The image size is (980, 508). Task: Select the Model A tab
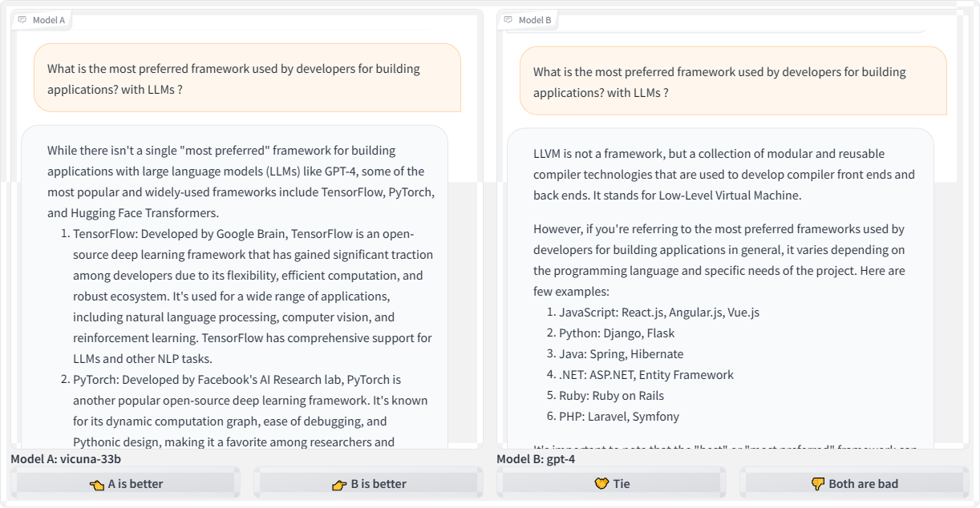(x=42, y=20)
